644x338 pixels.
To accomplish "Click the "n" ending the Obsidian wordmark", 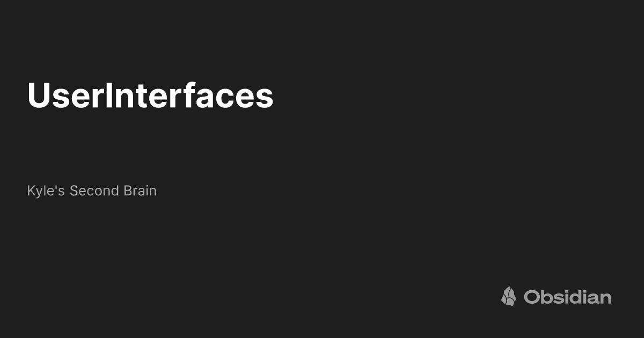I will pos(605,298).
